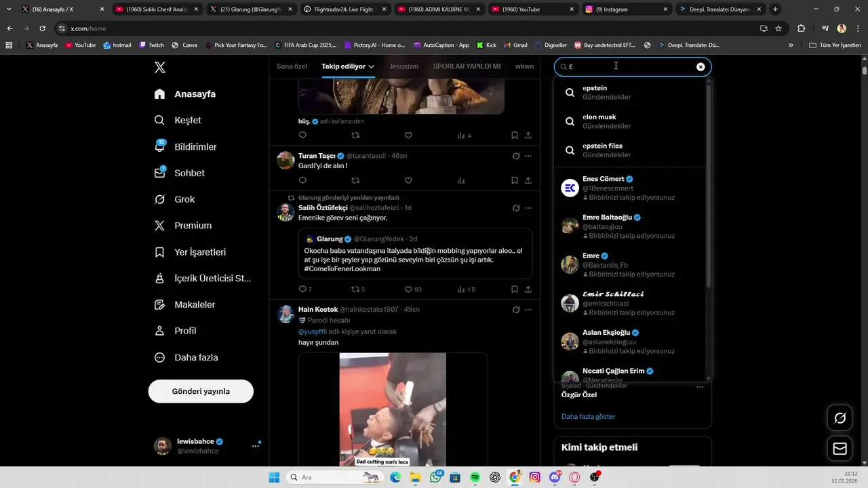Click the search input field

pos(632,66)
